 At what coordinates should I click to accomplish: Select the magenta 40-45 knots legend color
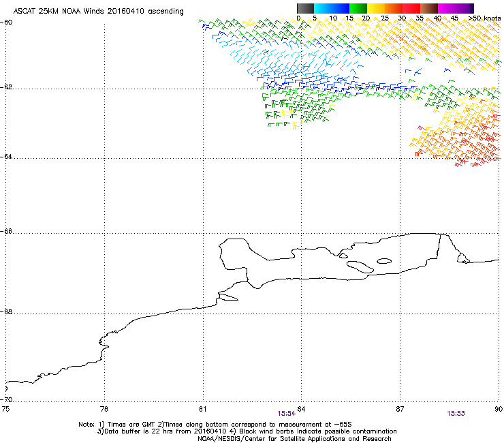coord(447,8)
